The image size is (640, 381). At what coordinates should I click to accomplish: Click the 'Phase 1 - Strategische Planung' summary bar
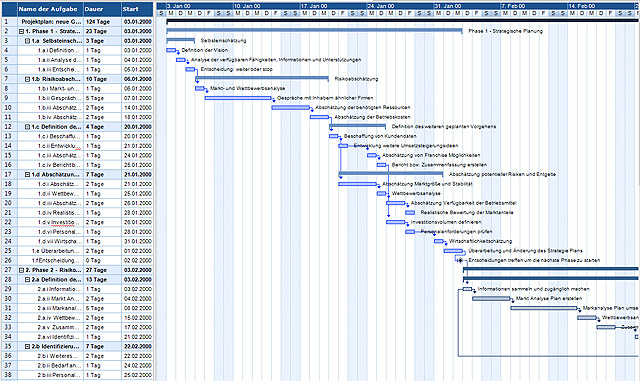[x=314, y=29]
